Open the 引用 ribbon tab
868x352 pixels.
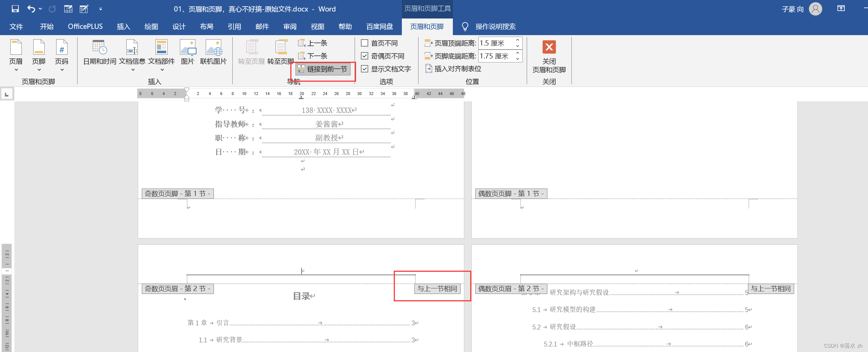click(x=234, y=27)
